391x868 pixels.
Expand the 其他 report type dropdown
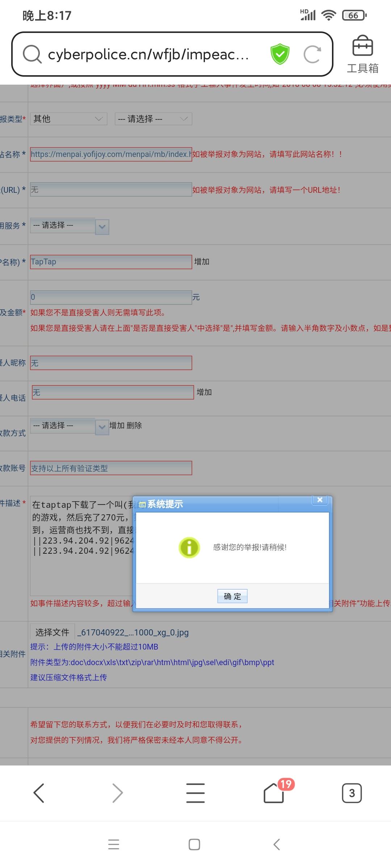[68, 119]
